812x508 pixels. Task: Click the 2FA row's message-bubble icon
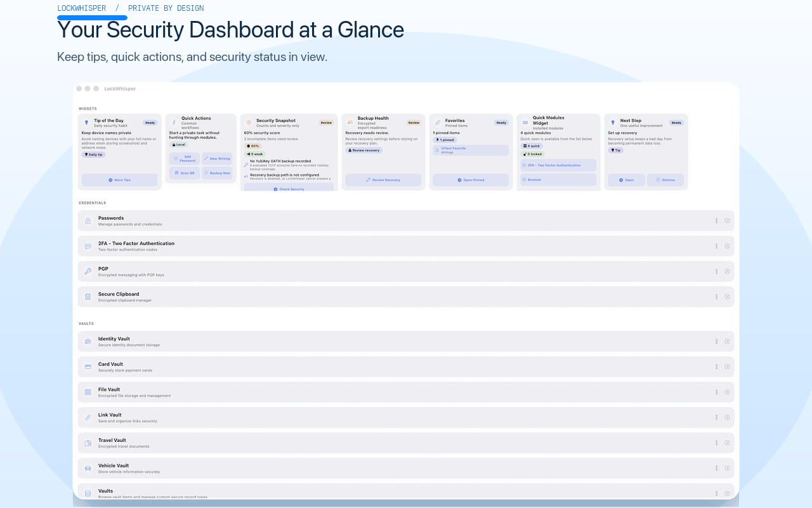click(88, 246)
